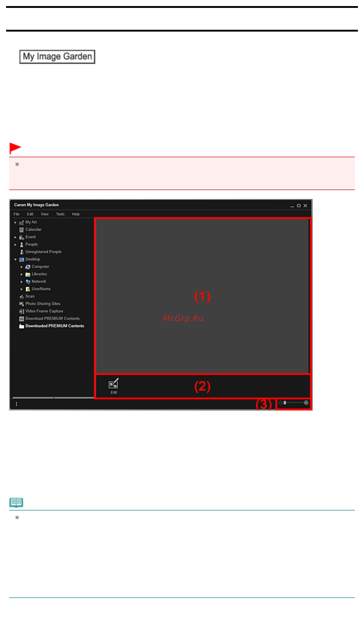The image size is (364, 636).
Task: Click the Photo Sharing Sites icon
Action: (21, 304)
